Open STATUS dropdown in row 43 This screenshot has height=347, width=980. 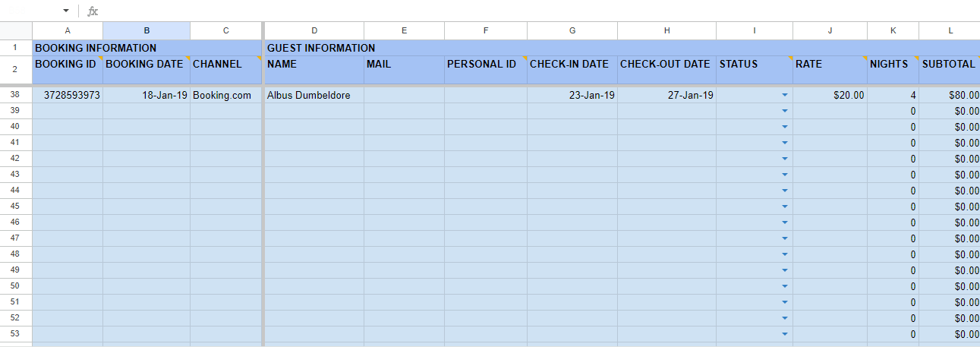pos(784,175)
